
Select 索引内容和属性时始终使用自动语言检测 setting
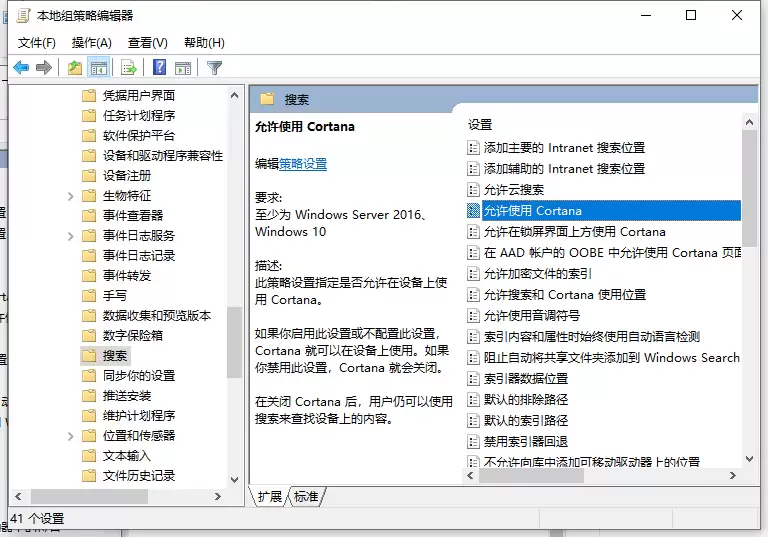click(x=592, y=337)
